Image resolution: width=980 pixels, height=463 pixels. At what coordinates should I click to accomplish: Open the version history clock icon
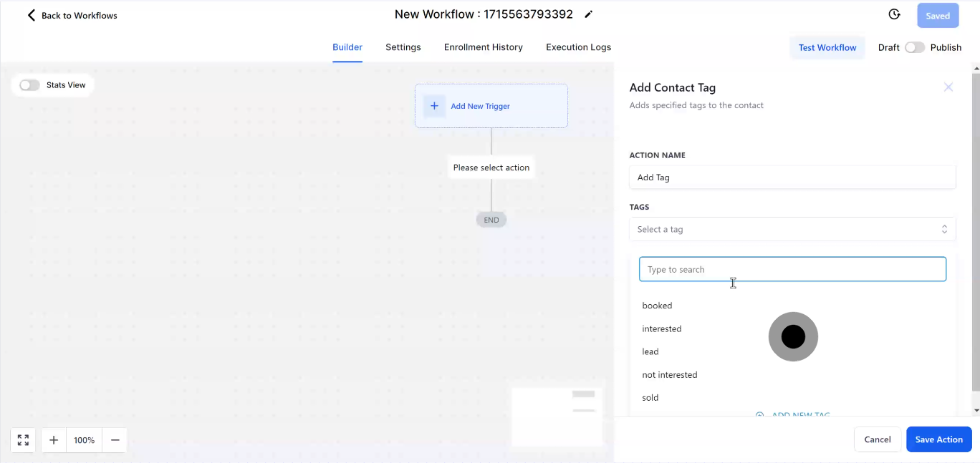coord(894,15)
